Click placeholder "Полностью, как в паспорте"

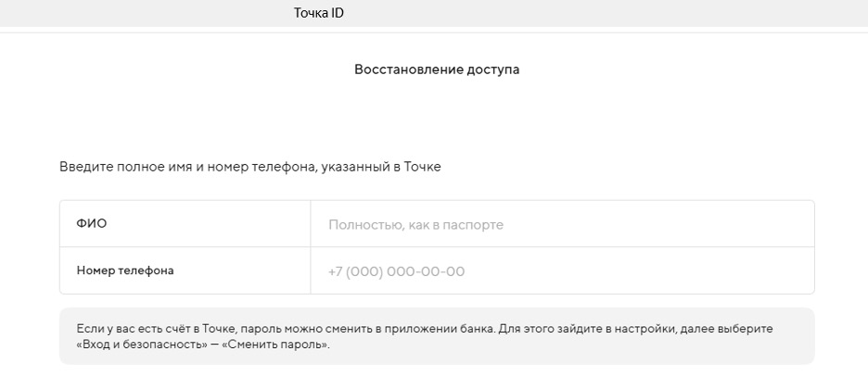pyautogui.click(x=415, y=225)
